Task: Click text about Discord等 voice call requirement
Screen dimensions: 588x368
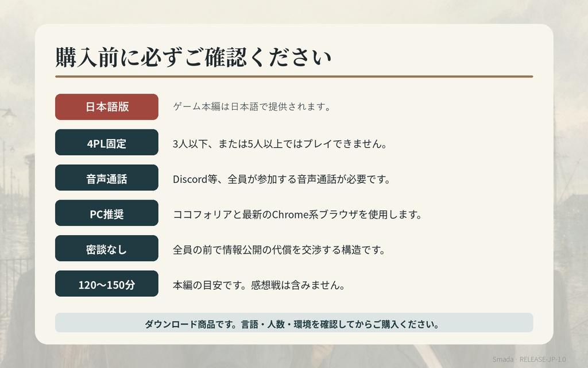Action: coord(281,179)
